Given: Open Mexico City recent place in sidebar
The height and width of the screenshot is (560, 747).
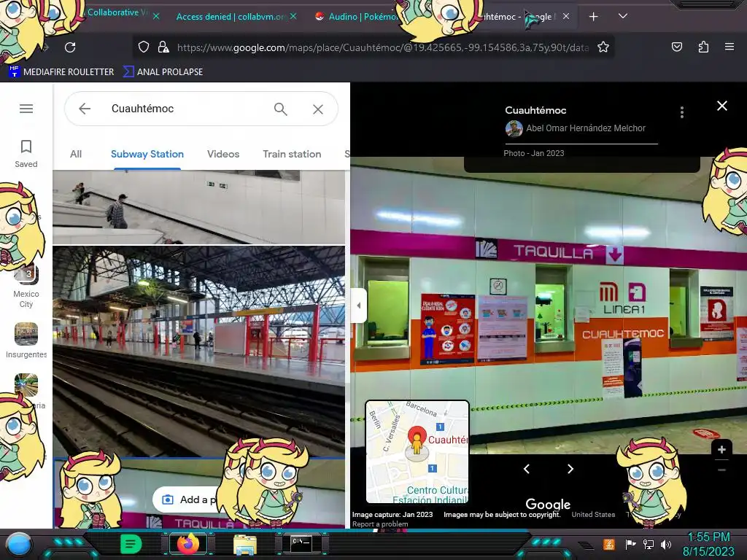Looking at the screenshot, I should pos(26,287).
